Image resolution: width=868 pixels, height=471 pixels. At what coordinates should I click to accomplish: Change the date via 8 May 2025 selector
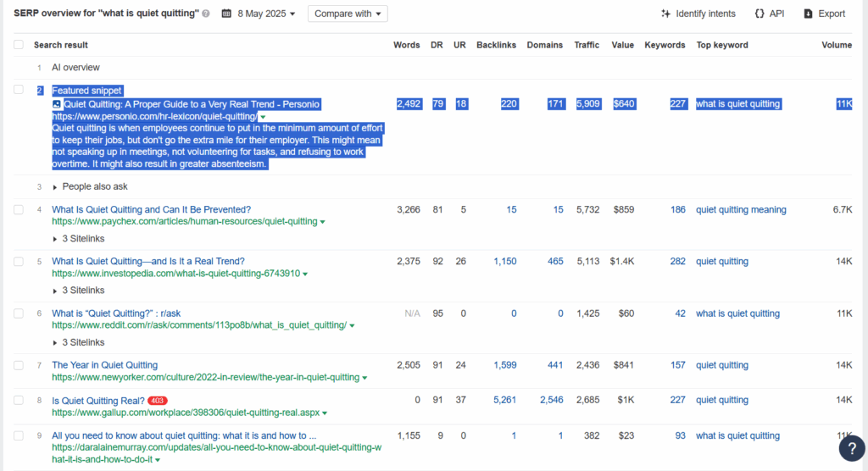point(259,14)
